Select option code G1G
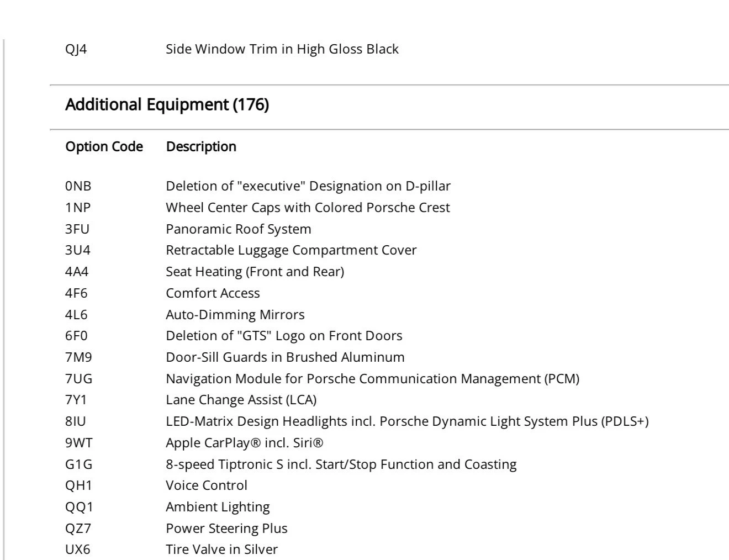Screen dimensions: 729x560 (78, 464)
